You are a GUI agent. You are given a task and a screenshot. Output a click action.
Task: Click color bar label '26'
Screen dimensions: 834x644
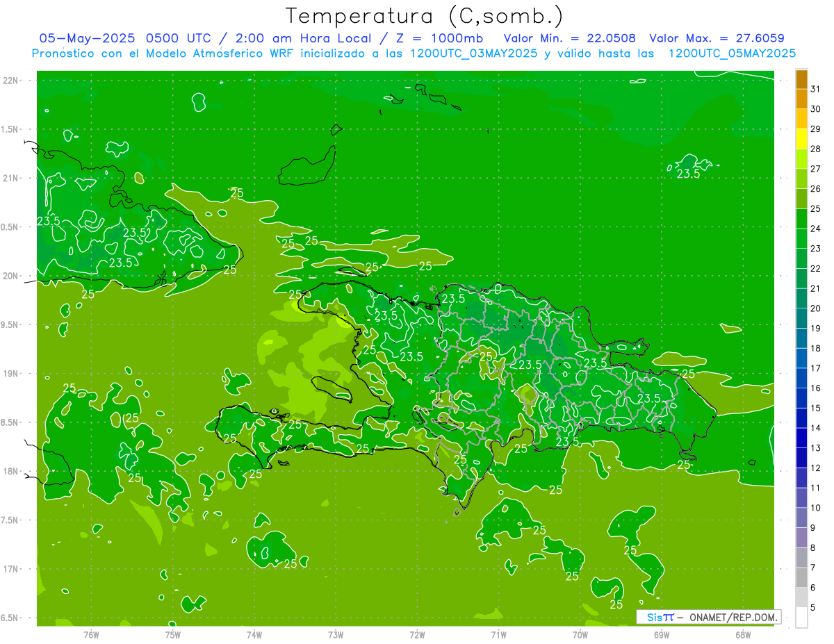pyautogui.click(x=815, y=188)
